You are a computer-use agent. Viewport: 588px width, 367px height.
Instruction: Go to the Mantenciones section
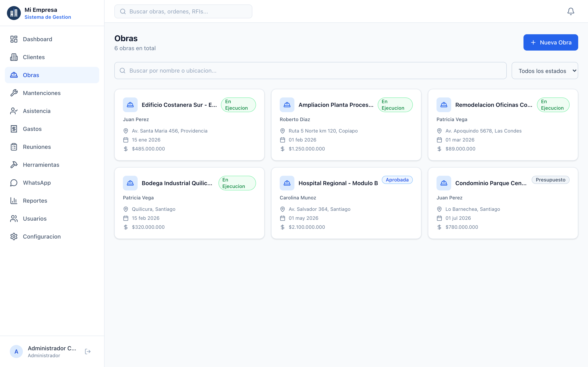click(x=42, y=93)
